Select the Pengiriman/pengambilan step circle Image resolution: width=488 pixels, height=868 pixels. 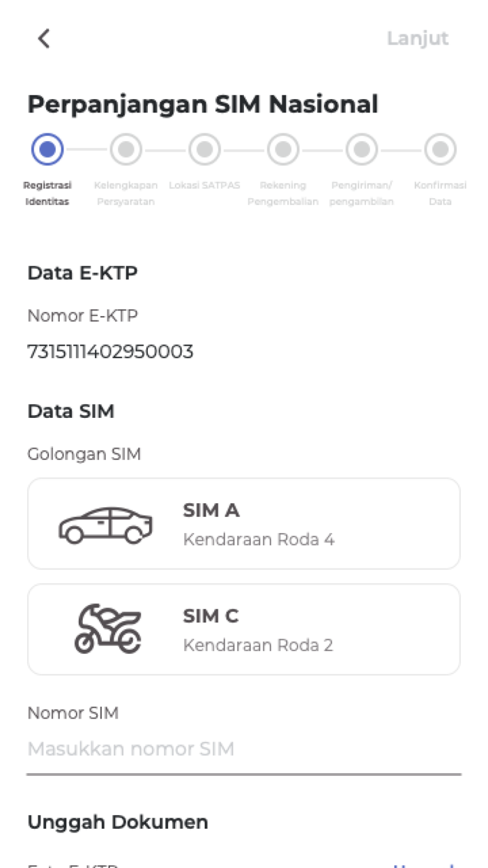click(361, 149)
